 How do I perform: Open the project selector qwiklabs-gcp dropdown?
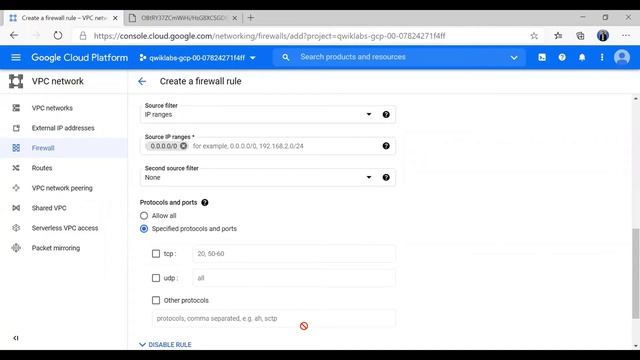pyautogui.click(x=197, y=58)
